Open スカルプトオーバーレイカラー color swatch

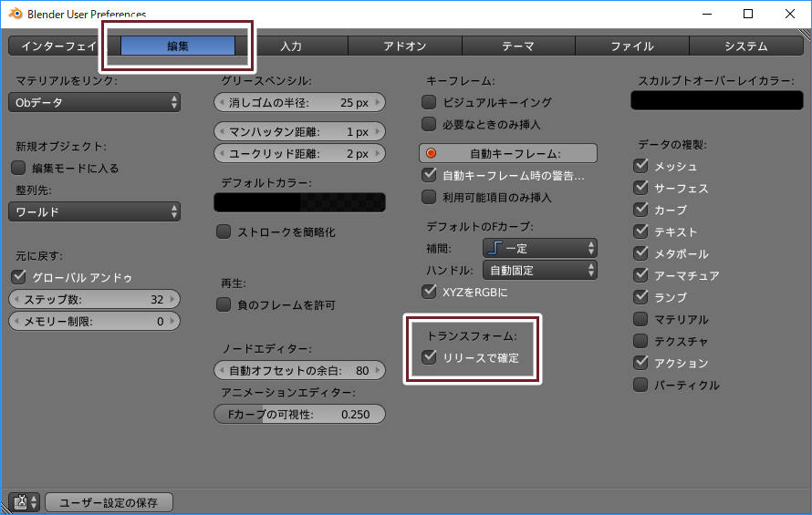717,100
